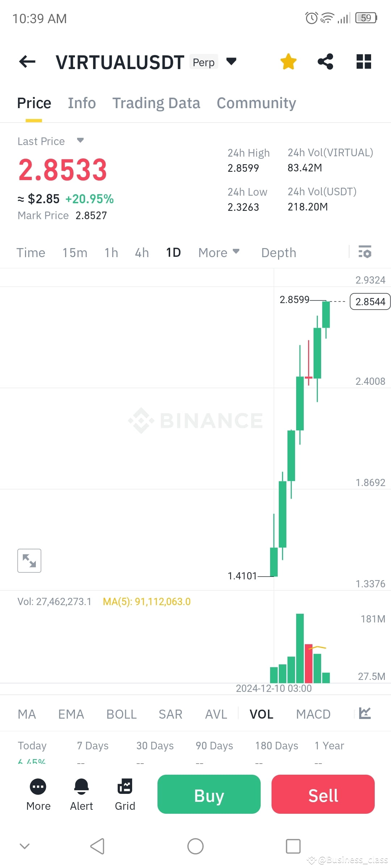
Task: Open the Perp contract dropdown
Action: (x=231, y=61)
